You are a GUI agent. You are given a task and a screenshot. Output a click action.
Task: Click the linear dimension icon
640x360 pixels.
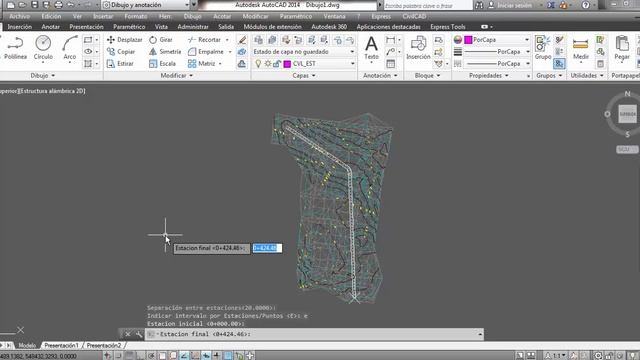(391, 40)
